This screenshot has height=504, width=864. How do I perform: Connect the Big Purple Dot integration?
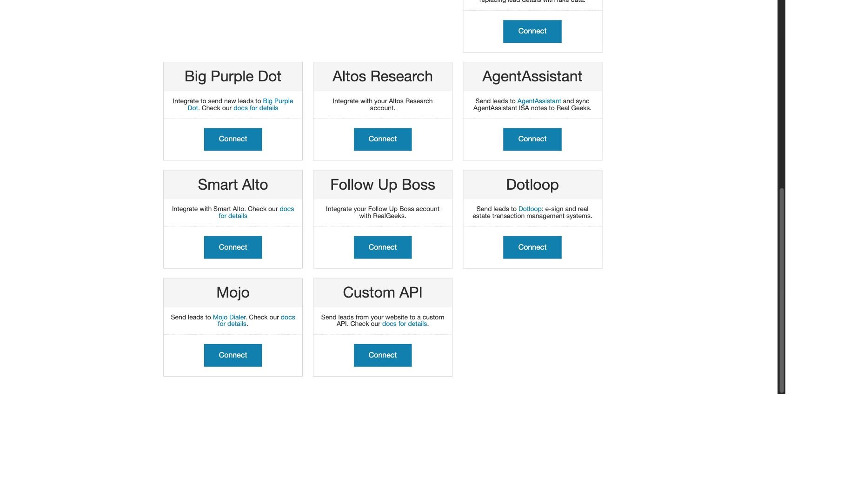click(x=233, y=139)
